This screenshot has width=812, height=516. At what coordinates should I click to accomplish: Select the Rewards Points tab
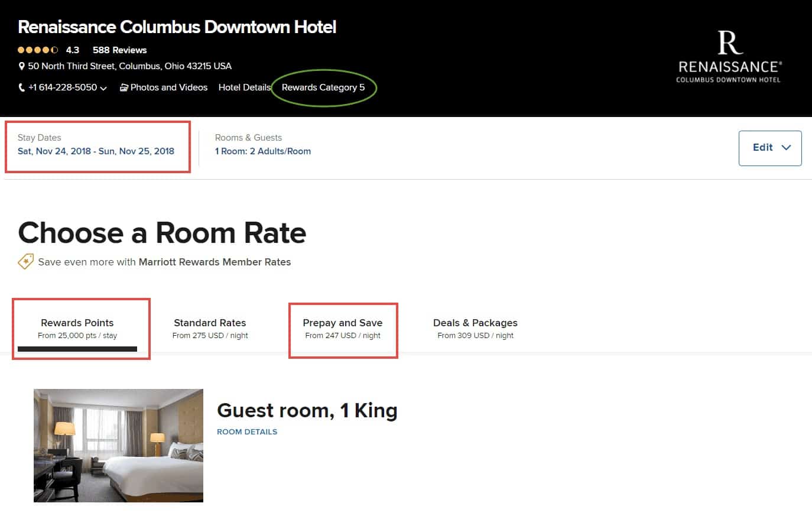coord(77,328)
